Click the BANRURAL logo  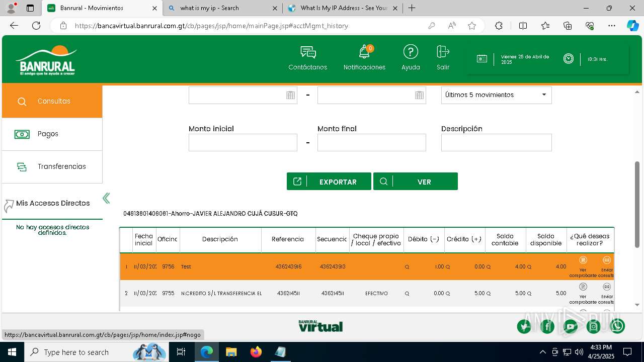47,60
